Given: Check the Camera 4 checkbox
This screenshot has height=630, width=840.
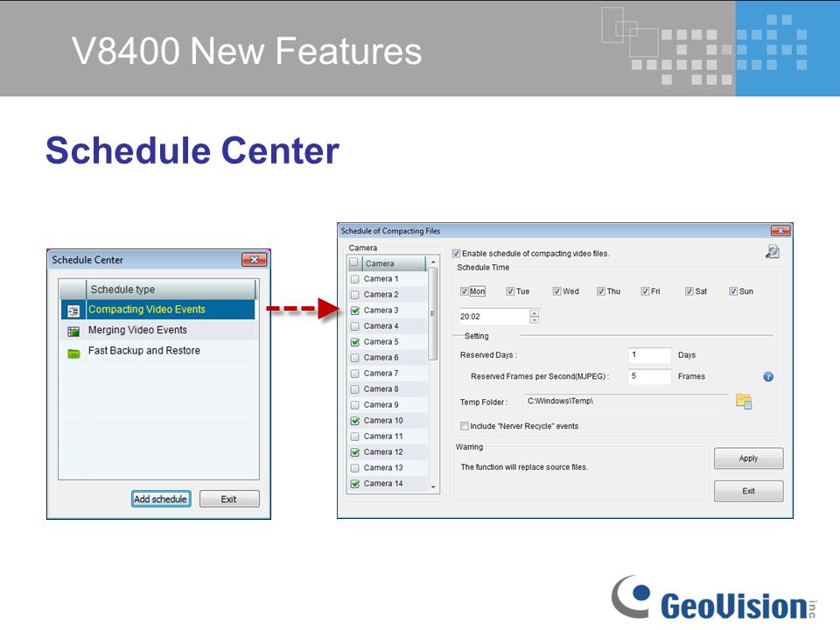Looking at the screenshot, I should 354,326.
